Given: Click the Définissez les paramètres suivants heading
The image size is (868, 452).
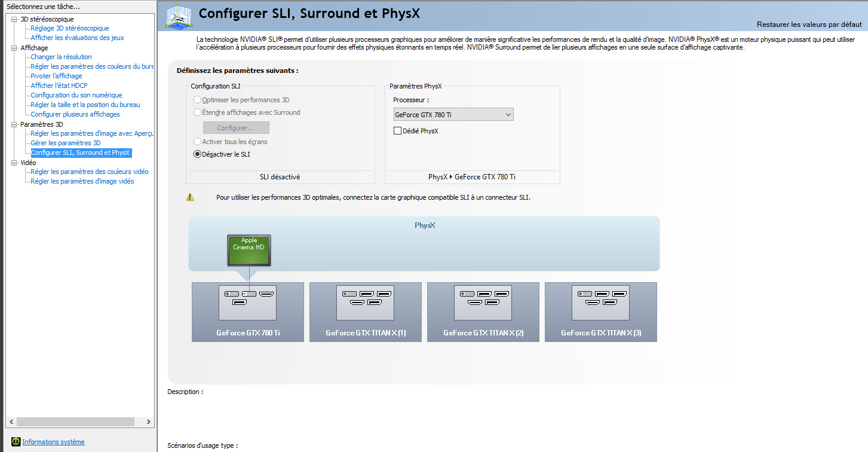Looking at the screenshot, I should pyautogui.click(x=238, y=71).
